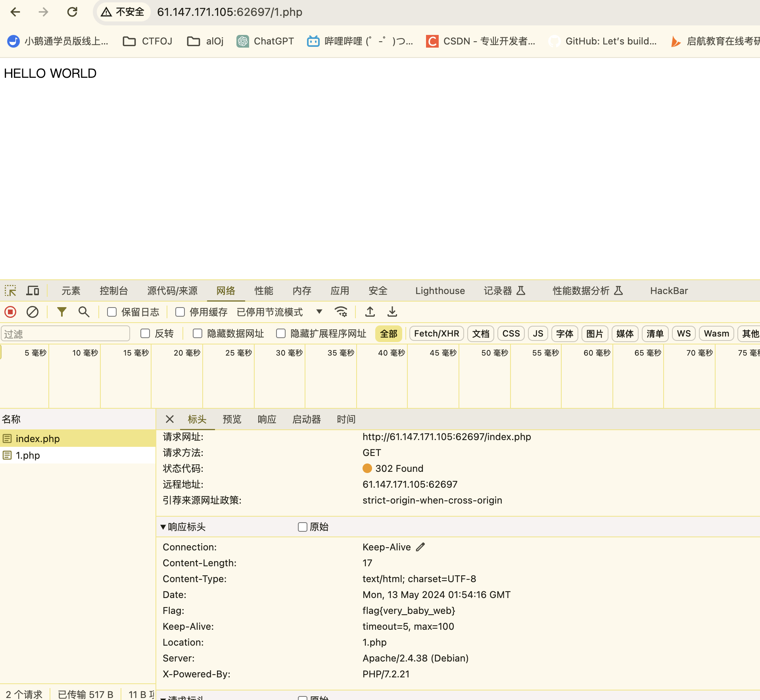Go back to the previous page
The width and height of the screenshot is (760, 700).
15,12
